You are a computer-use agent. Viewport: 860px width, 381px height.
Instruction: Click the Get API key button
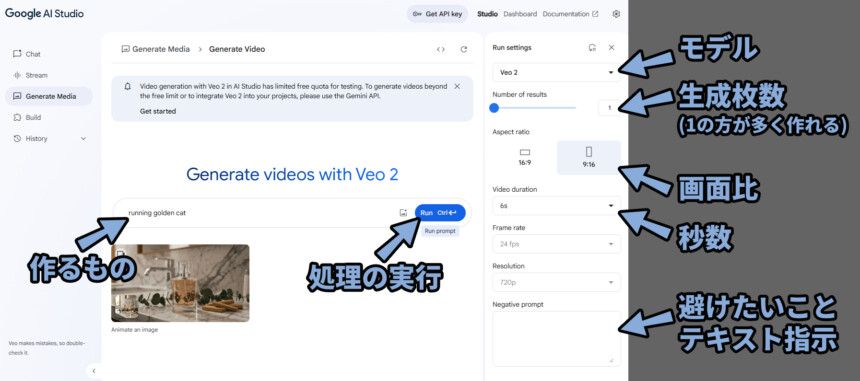click(x=437, y=14)
